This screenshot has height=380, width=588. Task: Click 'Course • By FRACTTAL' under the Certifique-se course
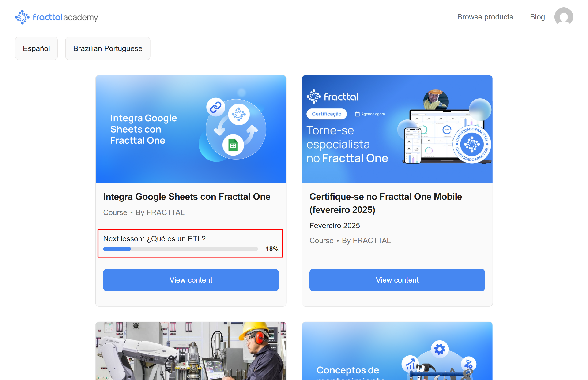(350, 241)
